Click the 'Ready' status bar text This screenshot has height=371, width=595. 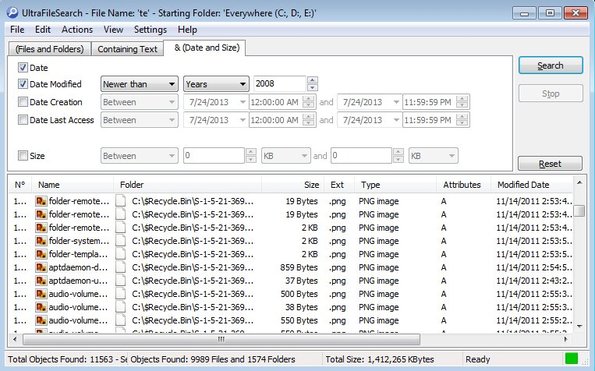click(478, 359)
